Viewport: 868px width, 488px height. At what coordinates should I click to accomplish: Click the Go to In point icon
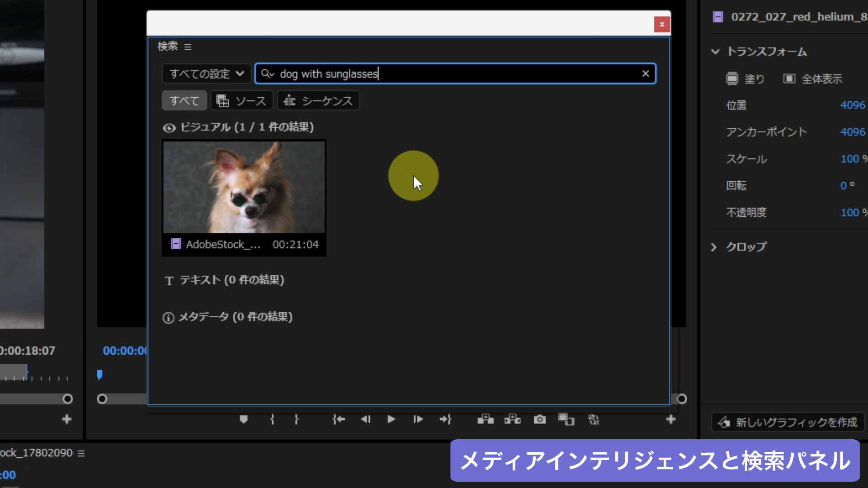coord(339,419)
